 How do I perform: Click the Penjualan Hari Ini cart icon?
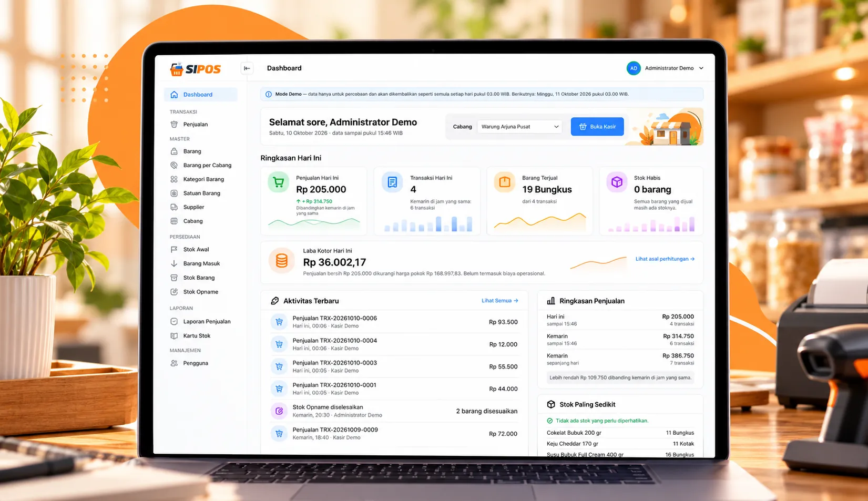279,182
